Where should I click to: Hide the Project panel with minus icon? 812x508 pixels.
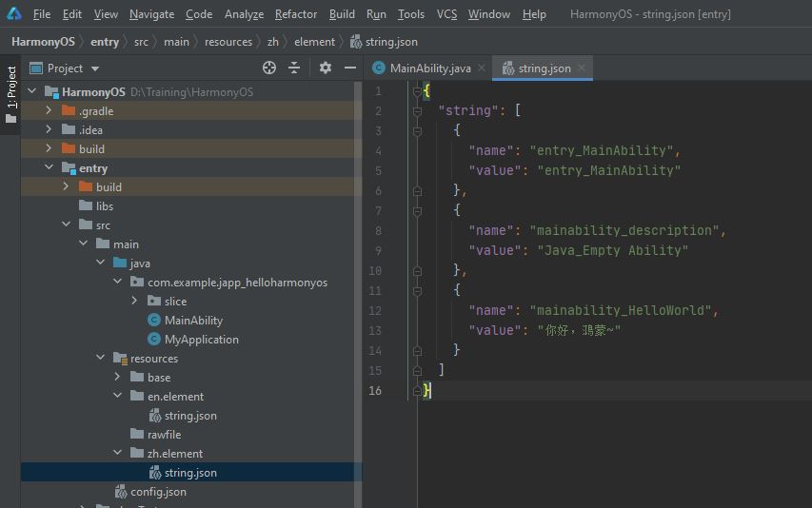tap(350, 68)
